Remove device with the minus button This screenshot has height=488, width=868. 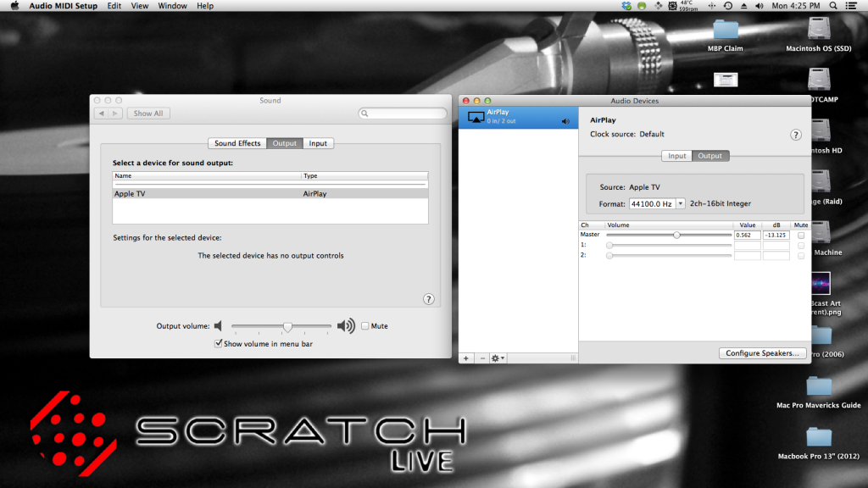(x=482, y=358)
